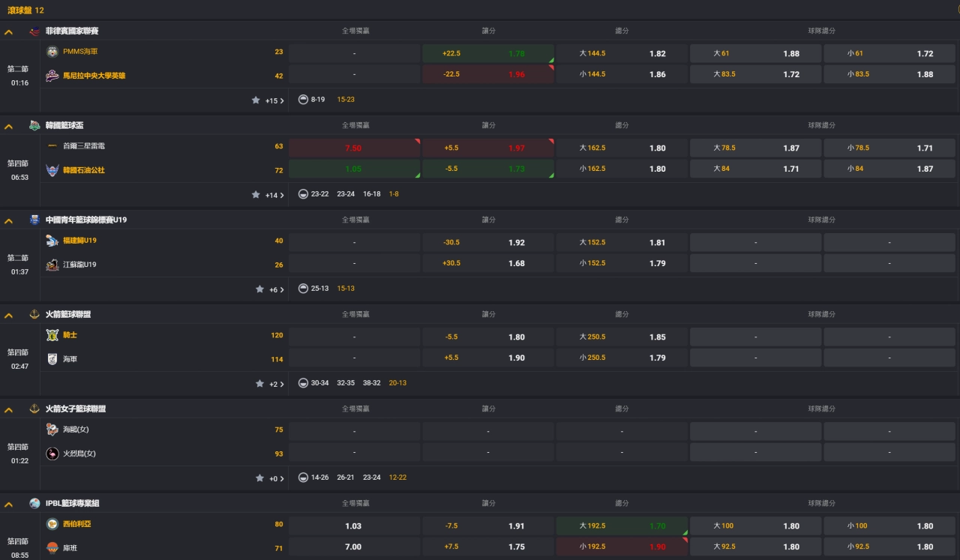Collapse the IPBL籃球專業組 section
Screen dimensions: 960x560
[9, 505]
